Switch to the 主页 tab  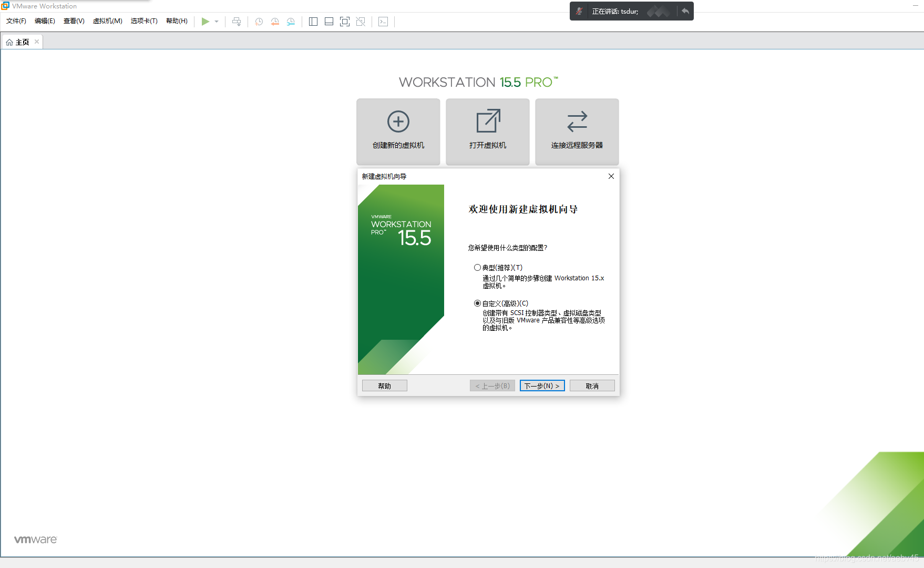pos(22,42)
